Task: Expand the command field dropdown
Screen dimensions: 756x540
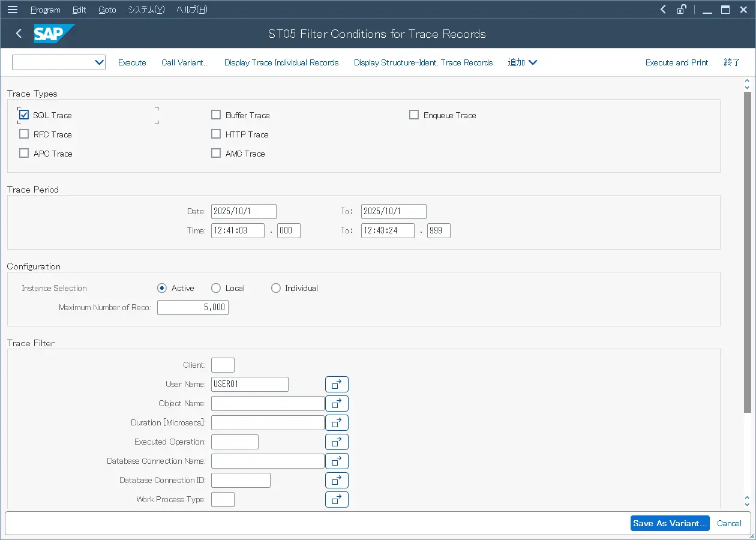Action: click(99, 62)
